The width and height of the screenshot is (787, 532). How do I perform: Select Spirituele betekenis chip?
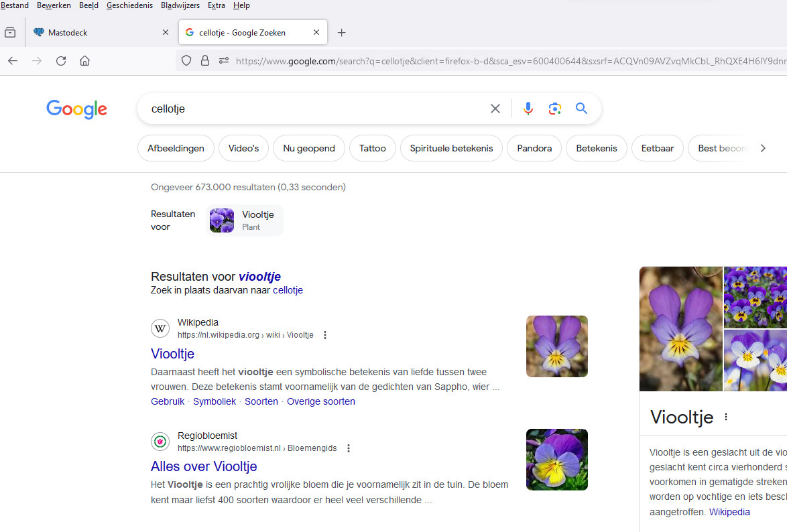click(451, 148)
